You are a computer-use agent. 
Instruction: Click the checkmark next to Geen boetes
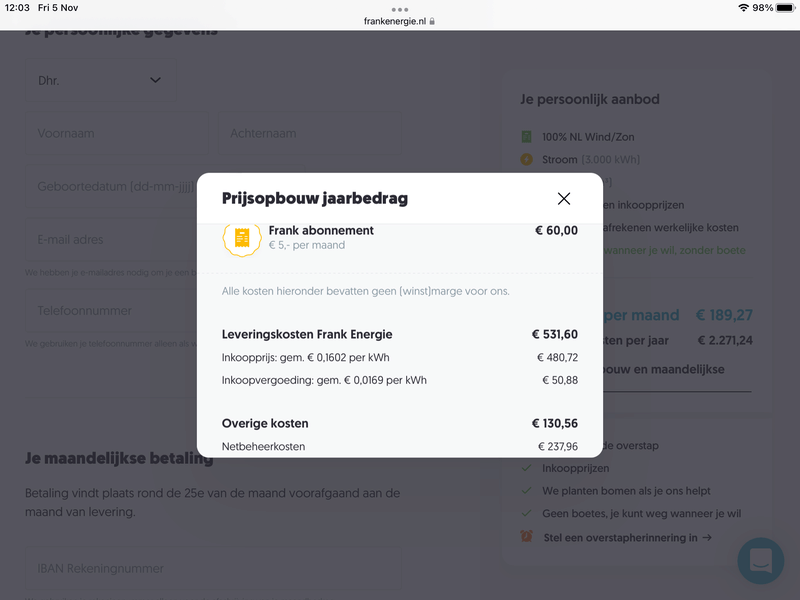coord(527,514)
